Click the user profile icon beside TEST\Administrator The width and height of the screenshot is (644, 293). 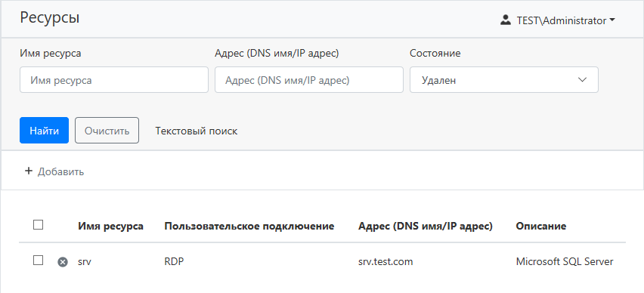505,20
